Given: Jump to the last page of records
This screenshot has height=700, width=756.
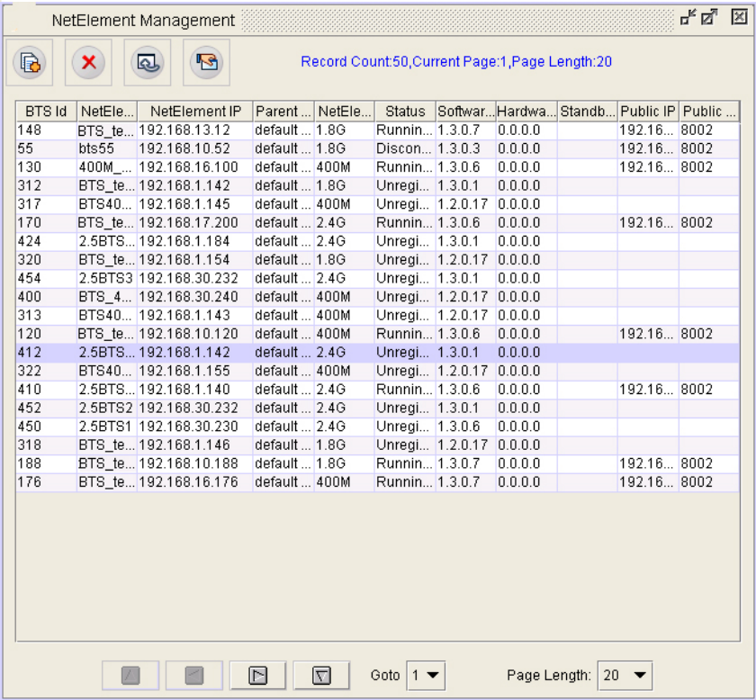Looking at the screenshot, I should (320, 675).
